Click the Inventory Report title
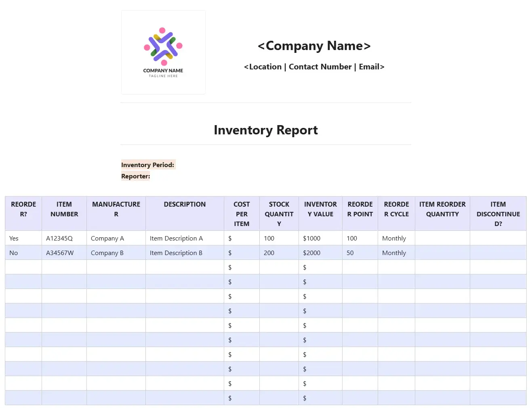Viewport: 532px width, 408px height. pyautogui.click(x=265, y=130)
